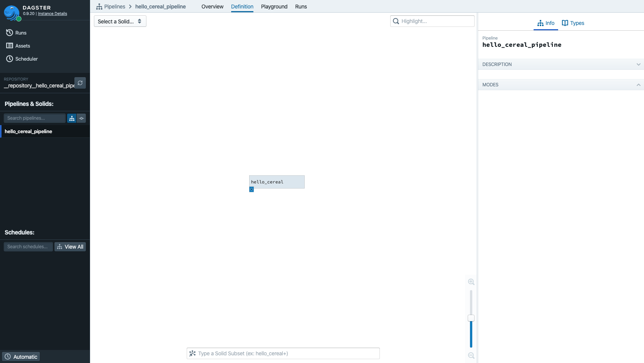This screenshot has height=363, width=644.
Task: Click the repository name selector
Action: coord(39,86)
